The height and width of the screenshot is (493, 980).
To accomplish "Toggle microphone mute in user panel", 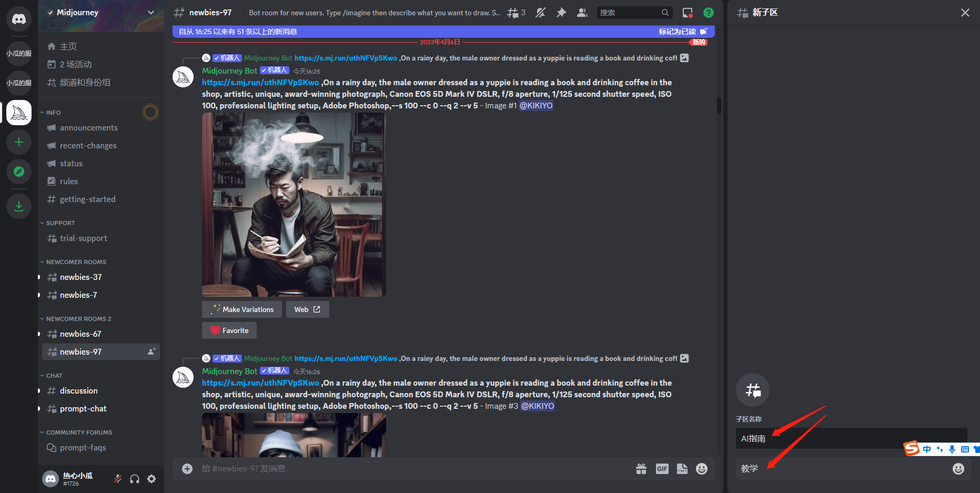I will [118, 479].
